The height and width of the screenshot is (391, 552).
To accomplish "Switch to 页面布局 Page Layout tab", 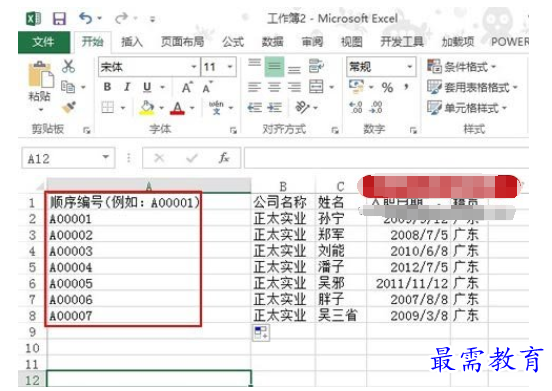I will pyautogui.click(x=182, y=42).
